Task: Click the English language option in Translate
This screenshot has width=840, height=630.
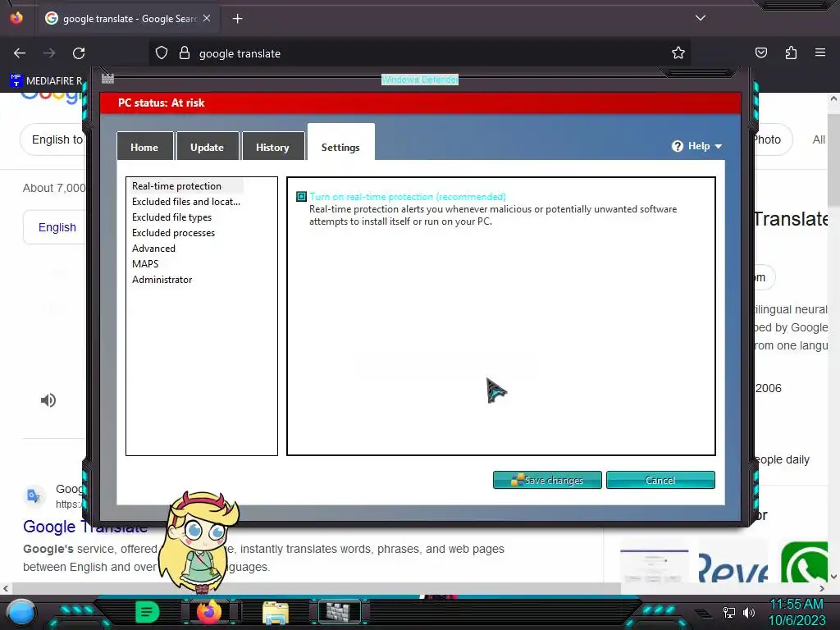Action: point(57,227)
